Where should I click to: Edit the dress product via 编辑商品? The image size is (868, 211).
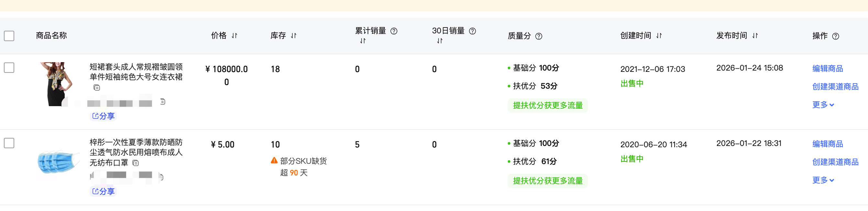click(x=827, y=69)
